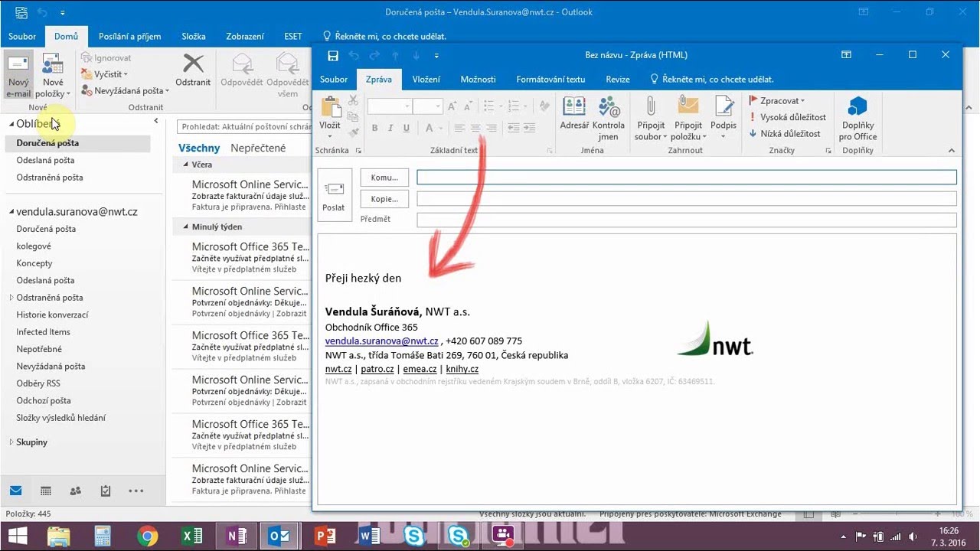The image size is (980, 551).
Task: Align text right
Action: (492, 128)
